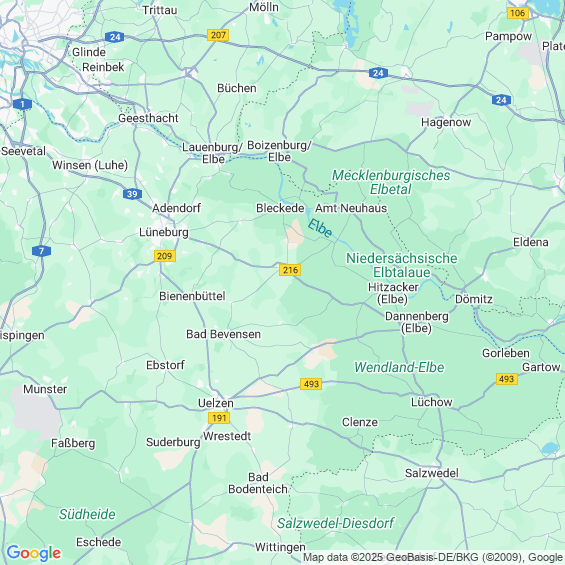Viewport: 565px width, 565px height.
Task: Click the B 106 road shield
Action: tap(517, 13)
